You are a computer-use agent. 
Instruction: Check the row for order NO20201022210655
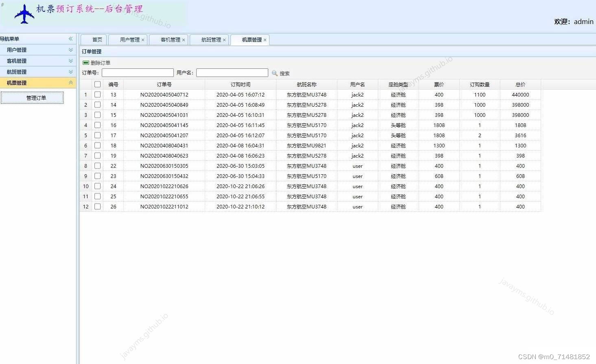pyautogui.click(x=97, y=196)
